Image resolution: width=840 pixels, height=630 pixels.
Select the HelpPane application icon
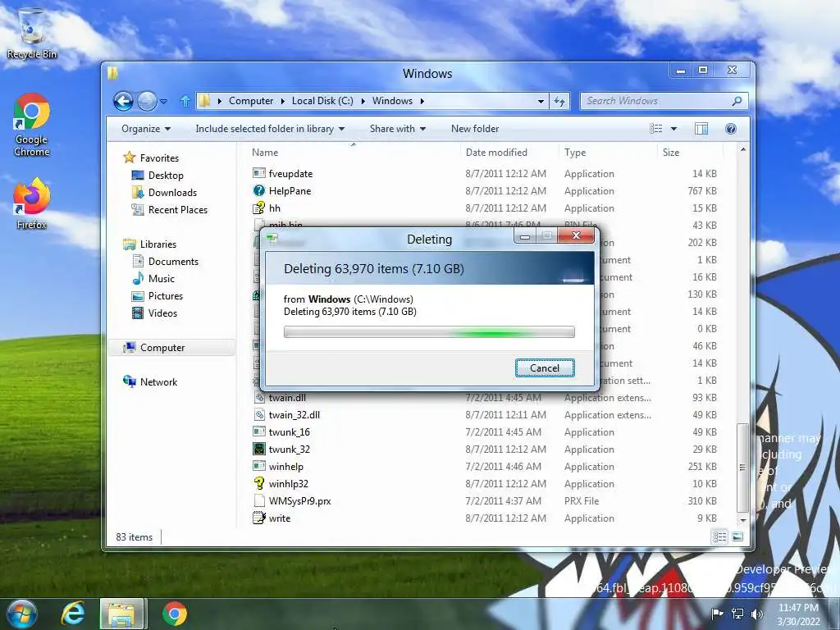(x=258, y=190)
